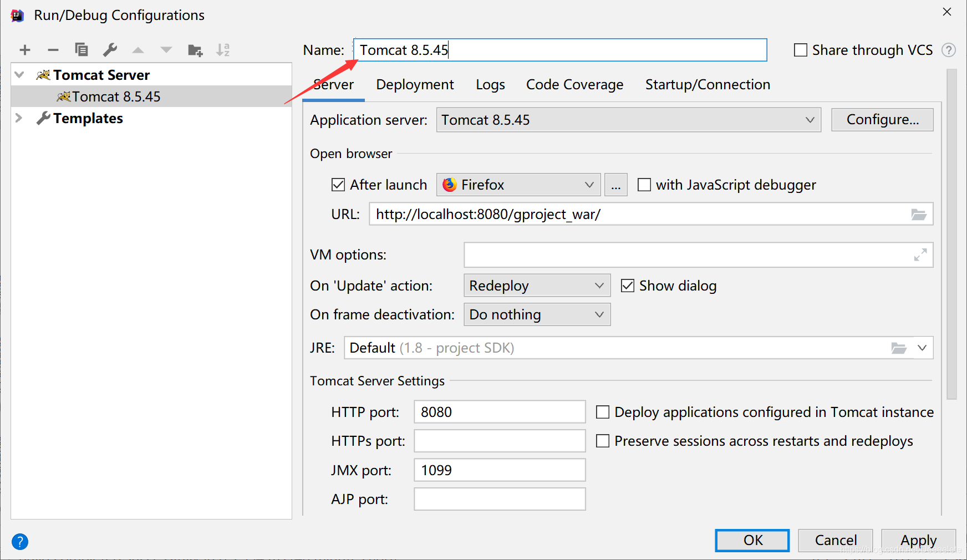Viewport: 967px width, 560px height.
Task: Click the IntelliJ app icon in title bar
Action: tap(17, 16)
